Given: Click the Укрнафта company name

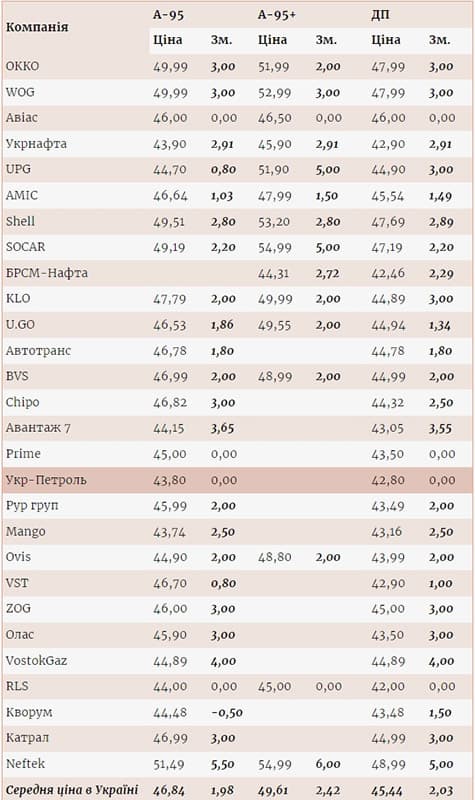Looking at the screenshot, I should click(x=36, y=143).
